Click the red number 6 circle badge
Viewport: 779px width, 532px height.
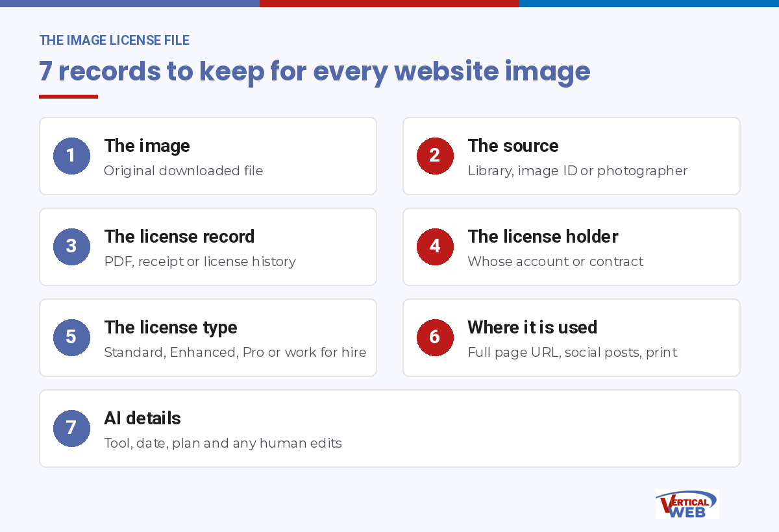tap(435, 337)
